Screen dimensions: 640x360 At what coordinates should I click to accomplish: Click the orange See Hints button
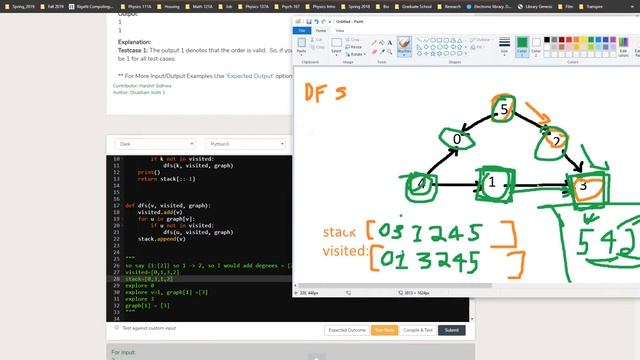[x=384, y=330]
